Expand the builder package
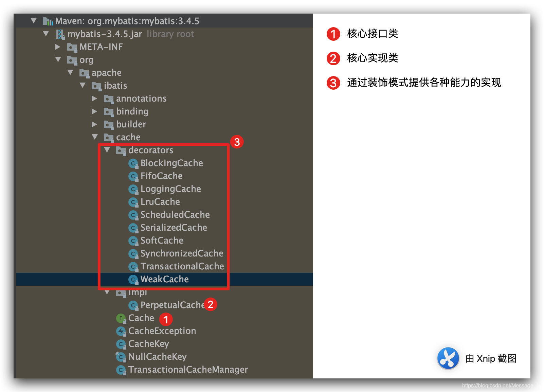Image resolution: width=544 pixels, height=392 pixels. click(x=94, y=124)
